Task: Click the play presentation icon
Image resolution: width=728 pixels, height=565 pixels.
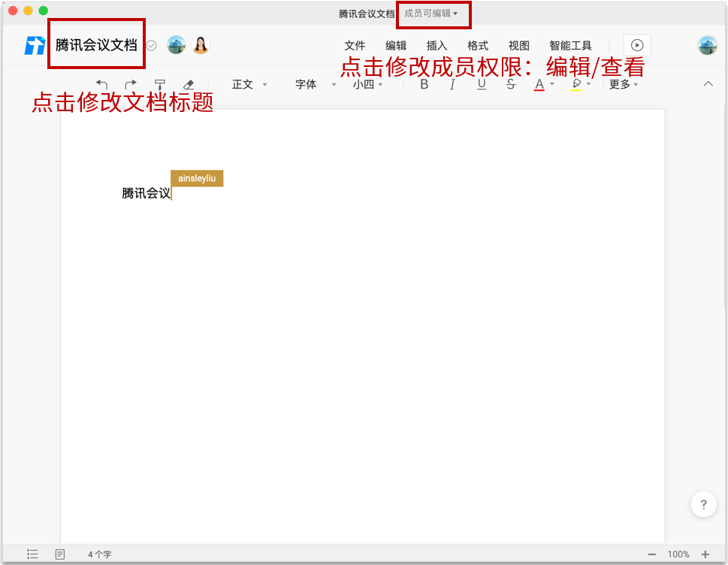Action: [637, 45]
